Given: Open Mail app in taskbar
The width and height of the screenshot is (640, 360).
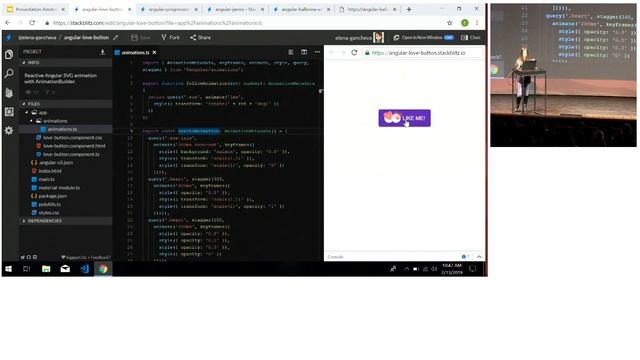Looking at the screenshot, I should 65,269.
